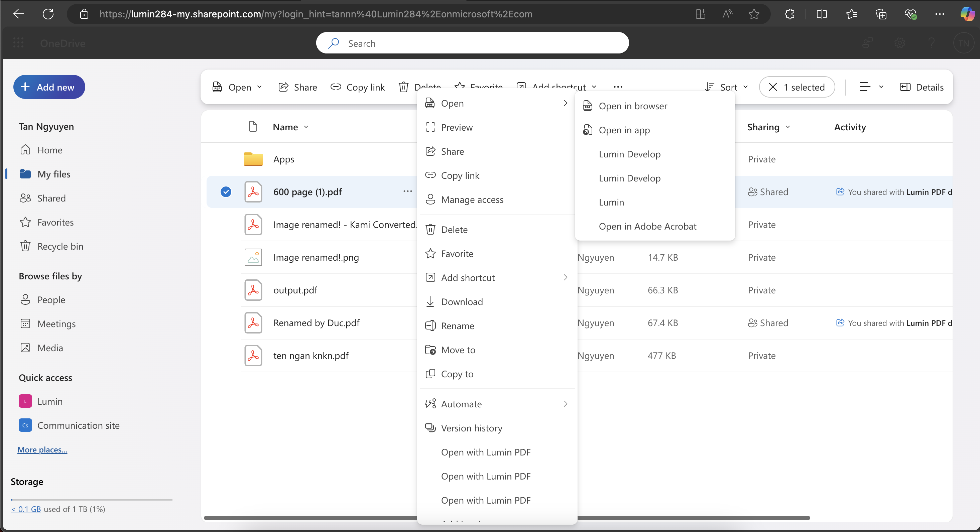Open Favorites in sidebar

[x=46, y=222]
